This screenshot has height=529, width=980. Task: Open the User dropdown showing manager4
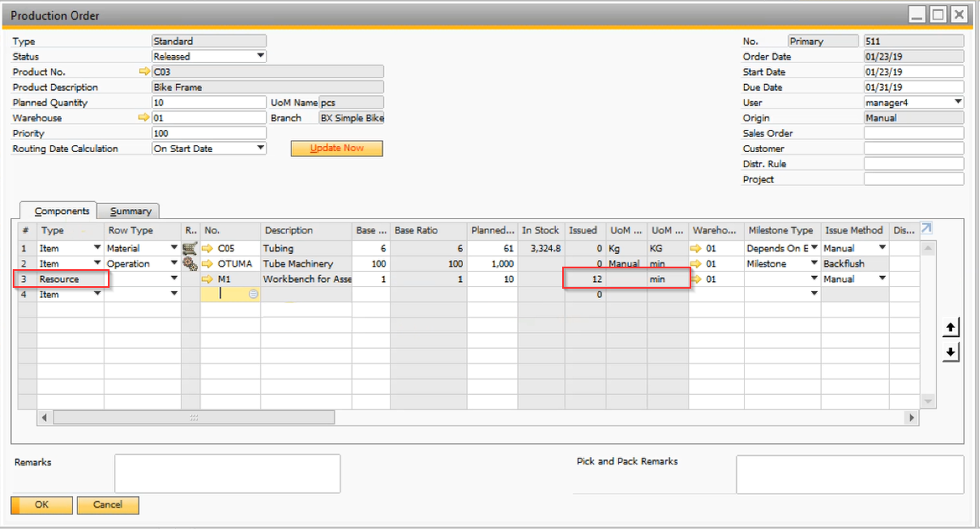click(x=958, y=103)
